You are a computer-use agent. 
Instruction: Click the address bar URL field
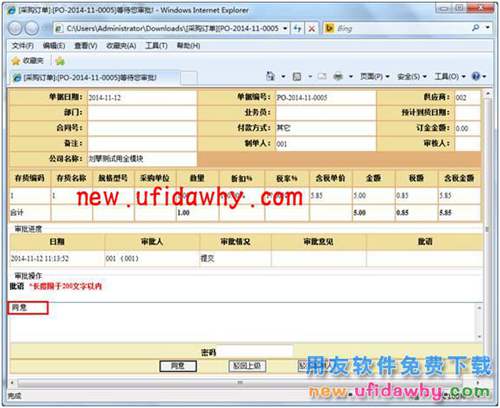tap(172, 28)
